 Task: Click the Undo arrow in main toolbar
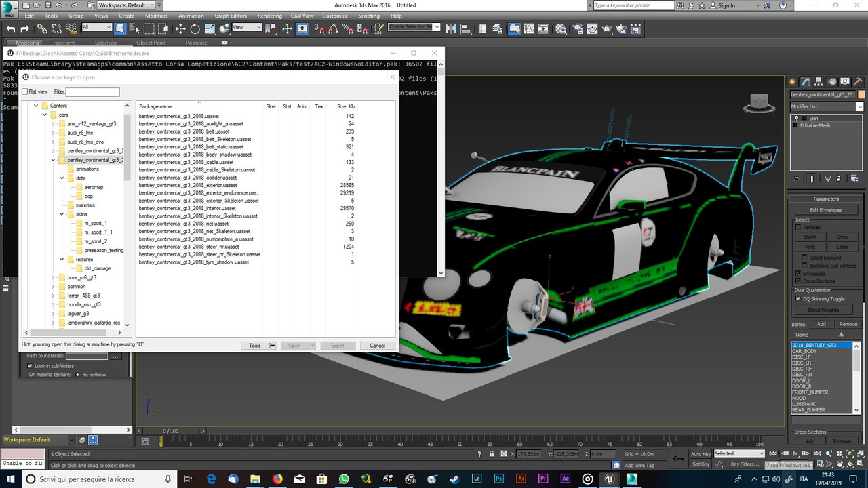tap(11, 28)
